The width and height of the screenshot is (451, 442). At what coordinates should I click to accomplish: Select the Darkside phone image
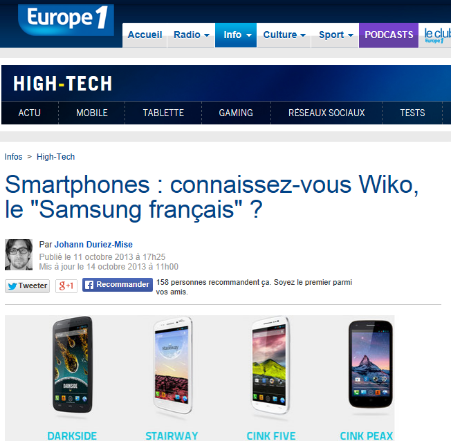[x=72, y=365]
